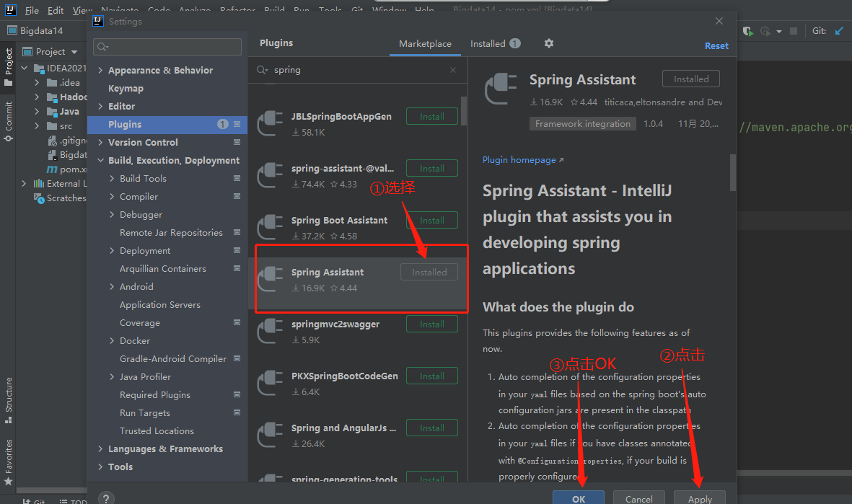Screen dimensions: 852x504
Task: Click the Spring Boot Assistant plugin icon
Action: 270,227
